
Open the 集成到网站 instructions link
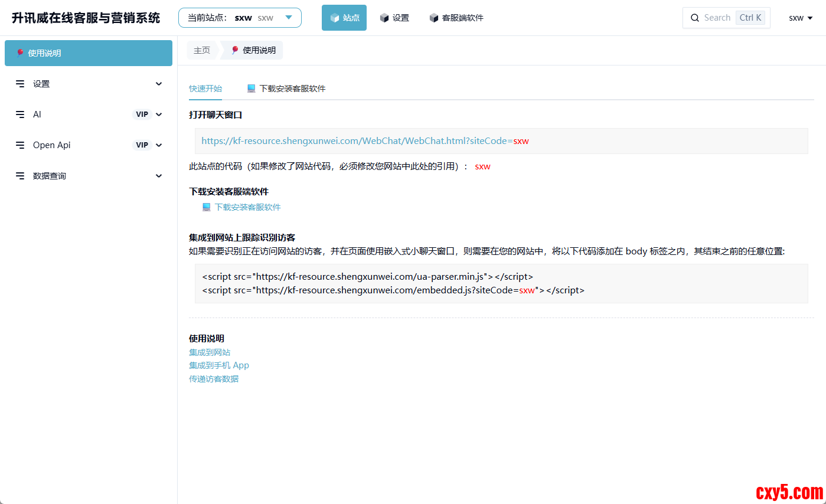210,352
